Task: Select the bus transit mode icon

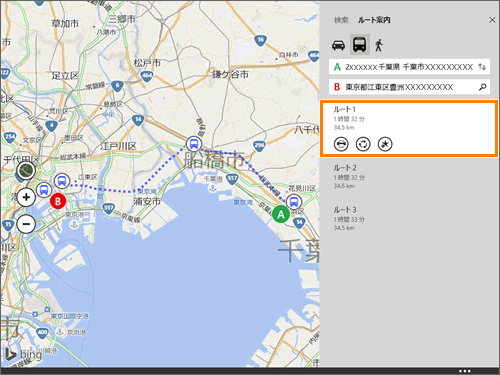Action: (360, 44)
